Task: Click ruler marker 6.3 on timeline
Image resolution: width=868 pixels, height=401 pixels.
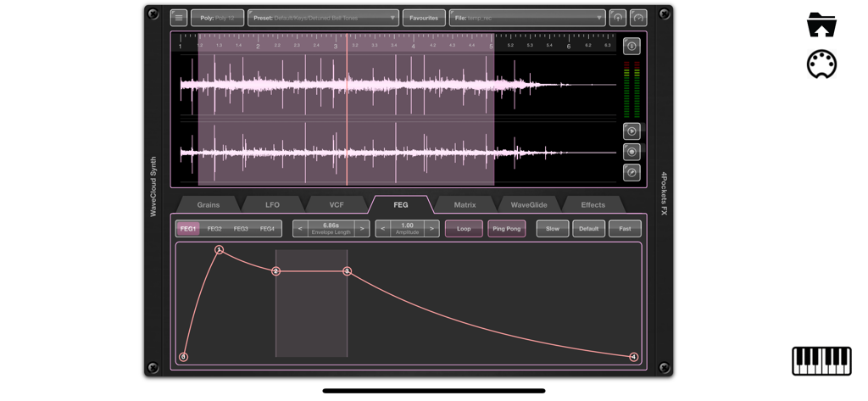Action: click(607, 46)
